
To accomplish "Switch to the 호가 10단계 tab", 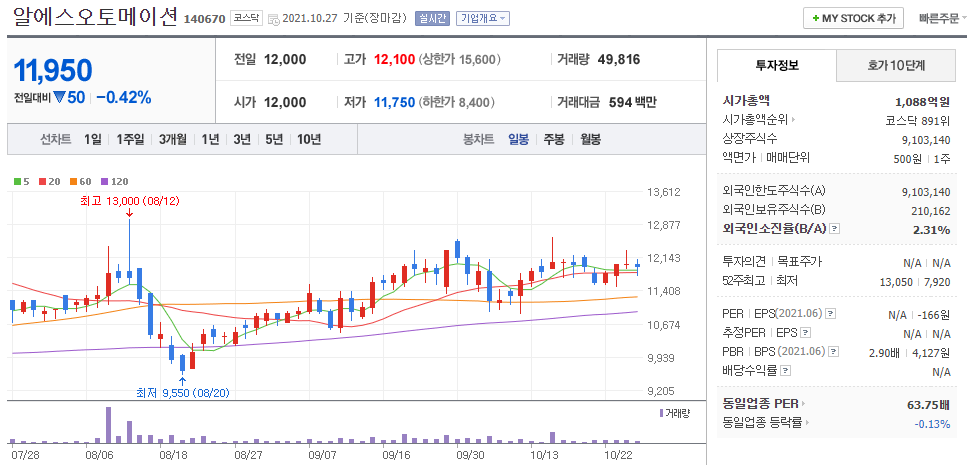I will 896,65.
